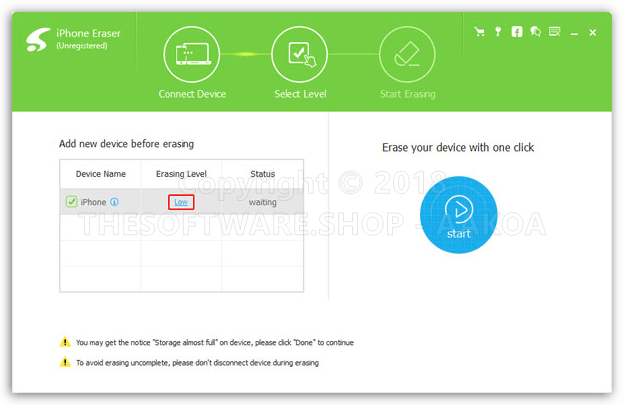Click the Device Name column header
This screenshot has height=405, width=624.
pyautogui.click(x=101, y=174)
